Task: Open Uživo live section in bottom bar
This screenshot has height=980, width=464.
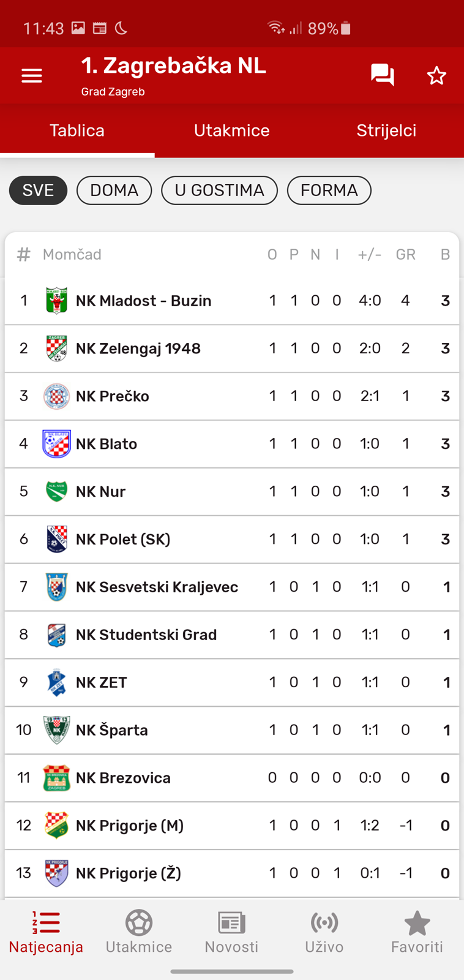Action: [x=324, y=932]
